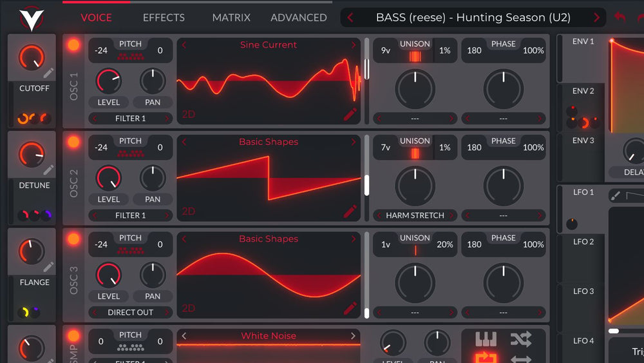Toggle the sampler power button

point(73,336)
